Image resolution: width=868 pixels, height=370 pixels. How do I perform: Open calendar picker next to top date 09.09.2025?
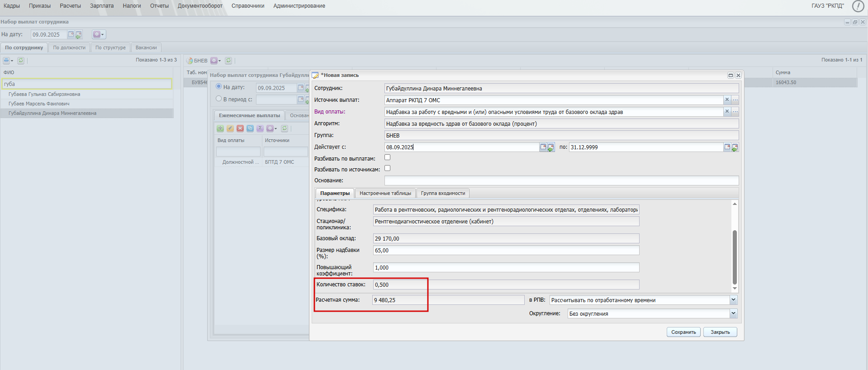[x=71, y=34]
